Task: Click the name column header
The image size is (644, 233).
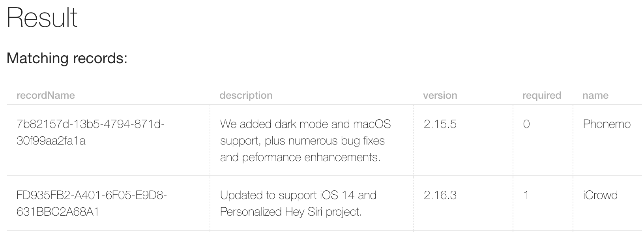Action: 595,95
